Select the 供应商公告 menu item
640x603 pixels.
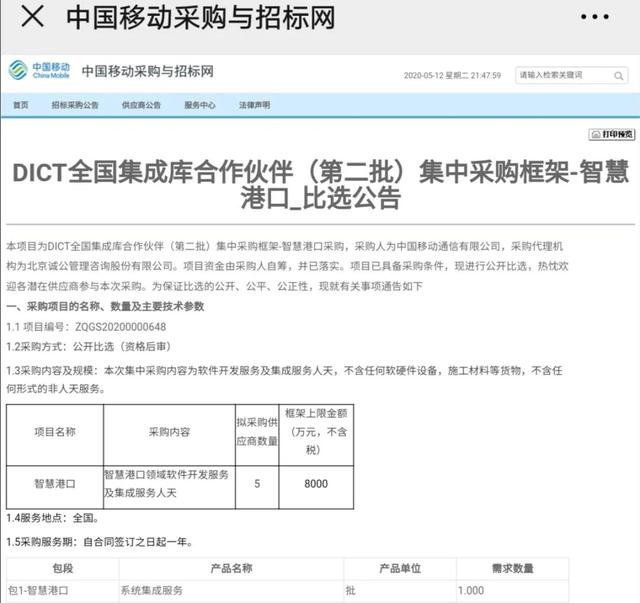(x=141, y=105)
